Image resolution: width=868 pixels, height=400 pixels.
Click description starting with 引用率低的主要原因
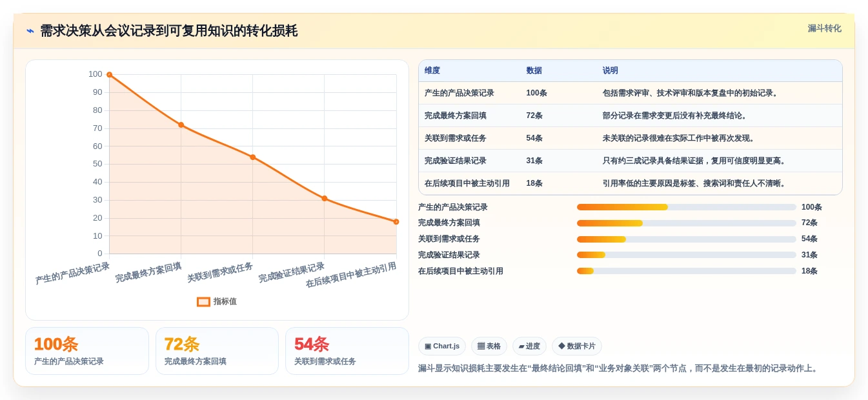(695, 183)
